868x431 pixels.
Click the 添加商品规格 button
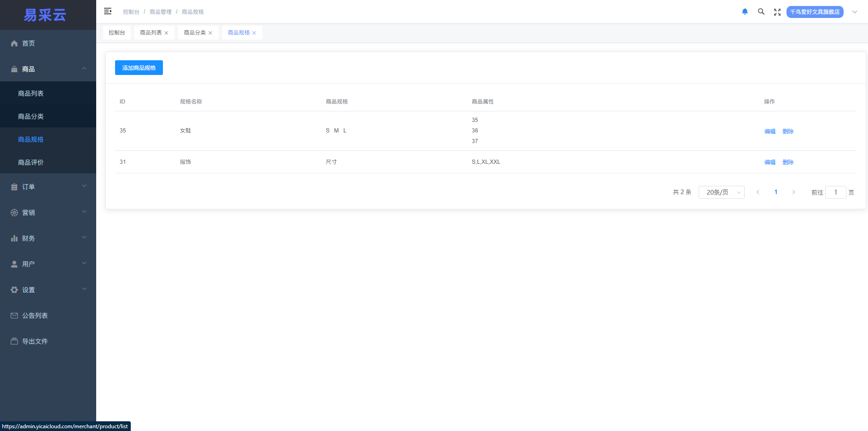139,68
